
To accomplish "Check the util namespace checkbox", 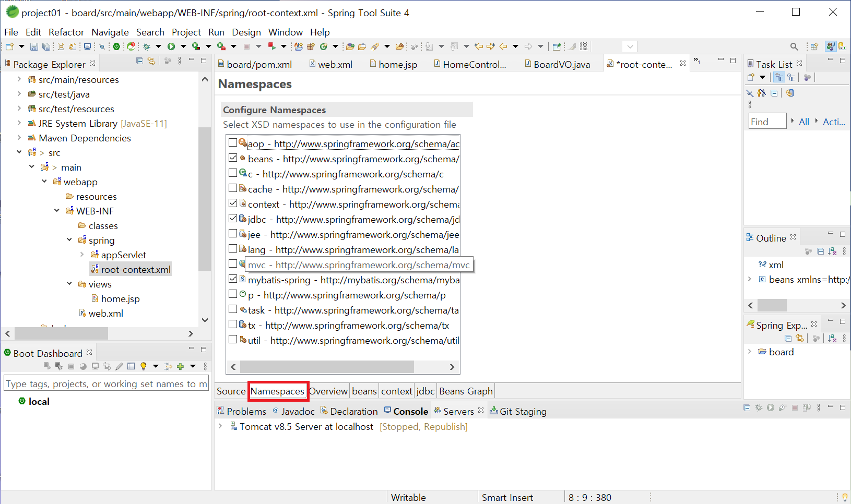I will point(233,339).
